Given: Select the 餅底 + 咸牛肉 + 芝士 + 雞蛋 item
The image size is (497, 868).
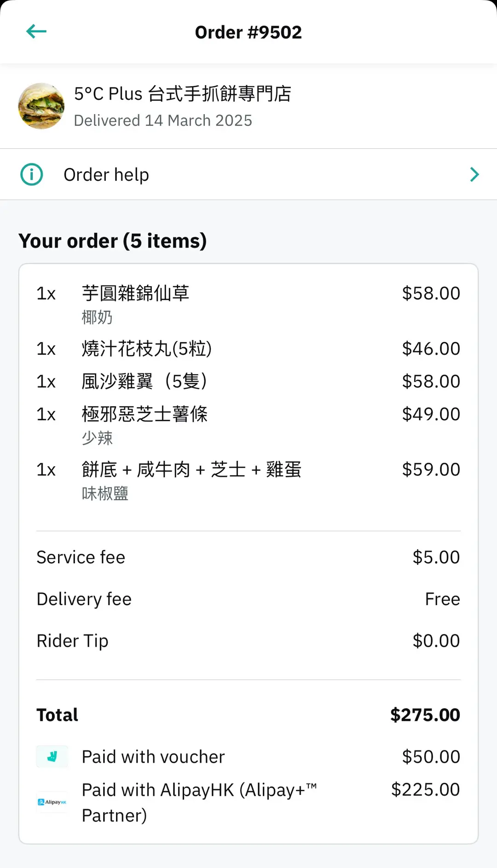Looking at the screenshot, I should click(x=191, y=470).
